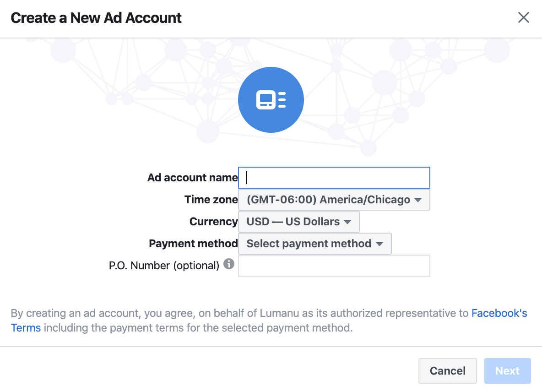The image size is (542, 392).
Task: Click the P.O. Number input field
Action: (x=334, y=266)
